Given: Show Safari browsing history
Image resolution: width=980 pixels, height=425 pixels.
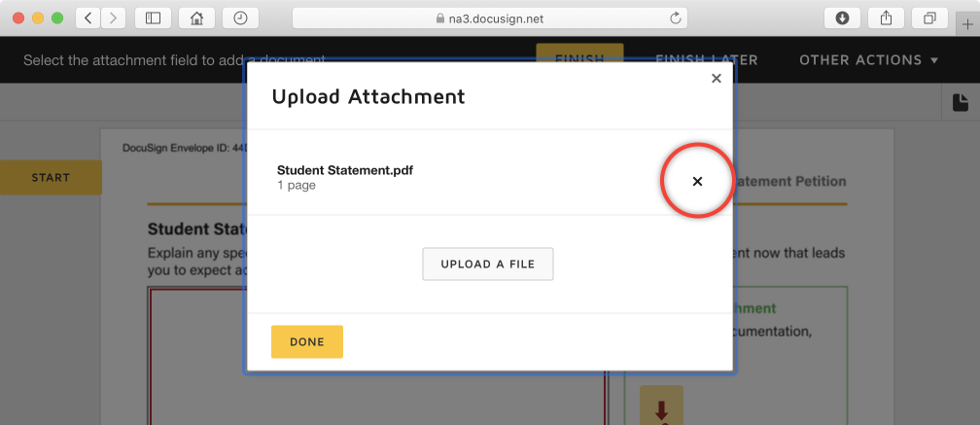Looking at the screenshot, I should pyautogui.click(x=241, y=18).
